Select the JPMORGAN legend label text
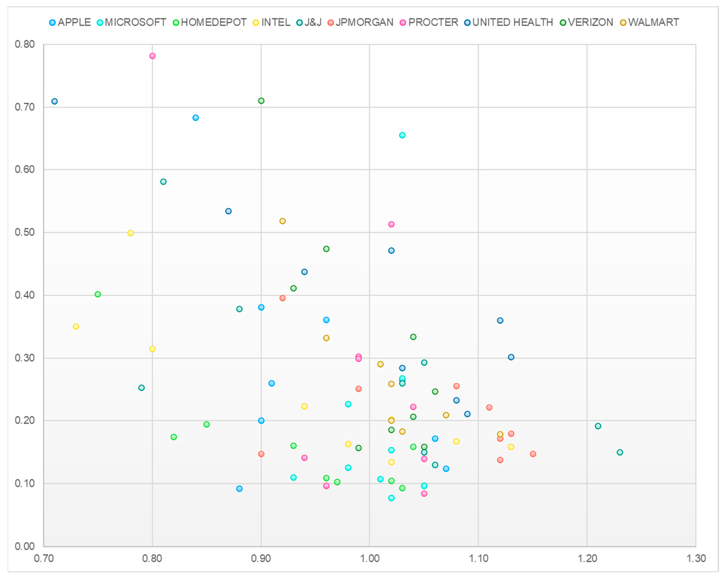Viewport: 728px width, 586px height. 364,23
